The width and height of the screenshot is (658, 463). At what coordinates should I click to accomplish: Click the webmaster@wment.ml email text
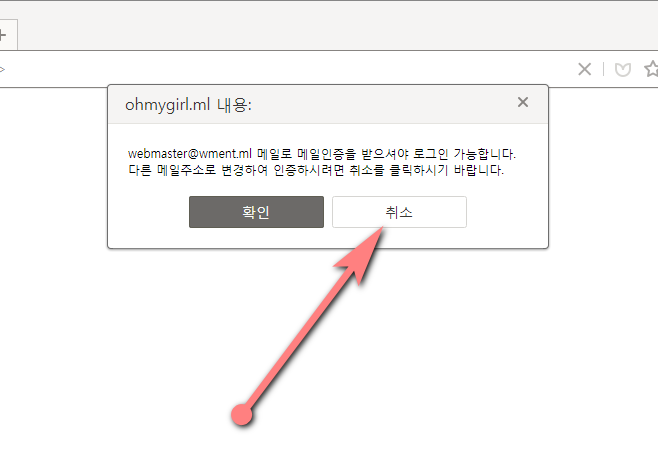[190, 154]
